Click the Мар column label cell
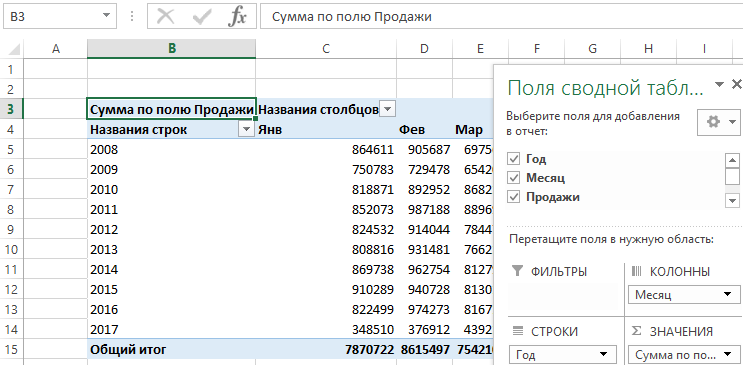This screenshot has width=743, height=365. (474, 129)
